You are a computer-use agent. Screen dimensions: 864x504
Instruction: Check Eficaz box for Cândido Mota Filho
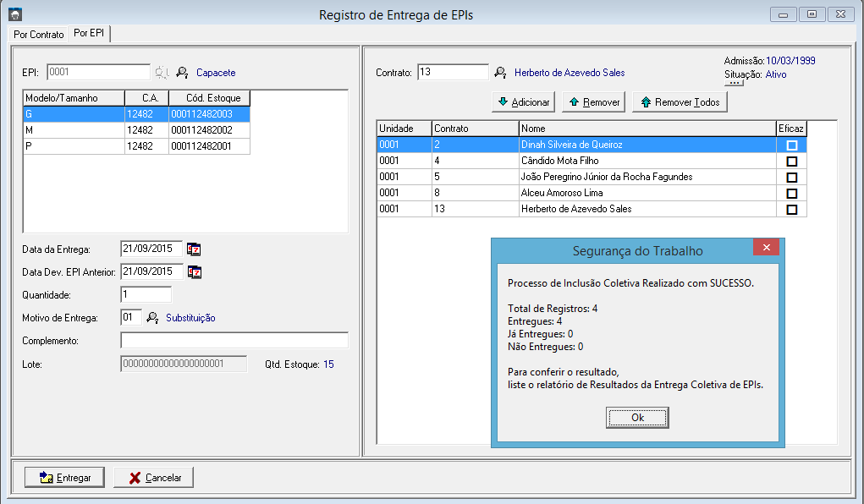(792, 162)
